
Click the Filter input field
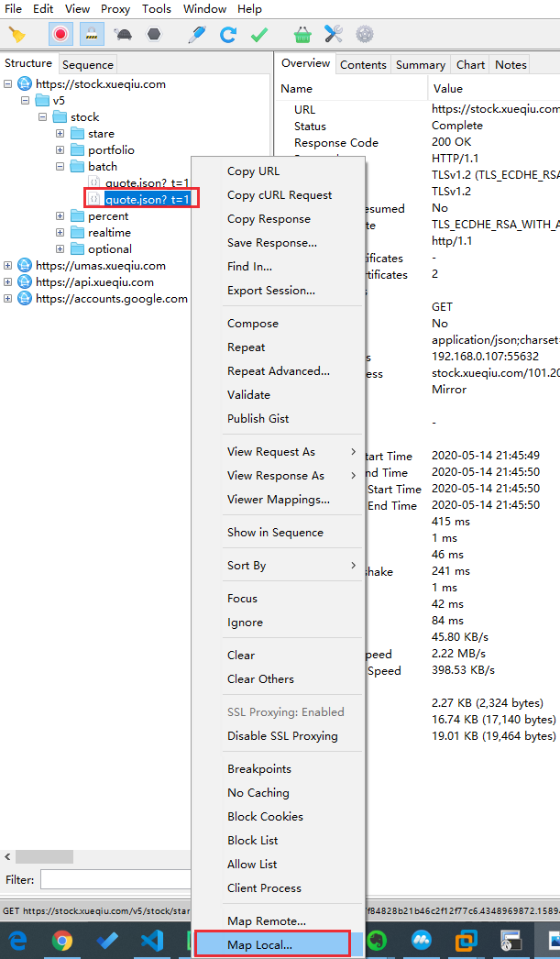click(116, 880)
